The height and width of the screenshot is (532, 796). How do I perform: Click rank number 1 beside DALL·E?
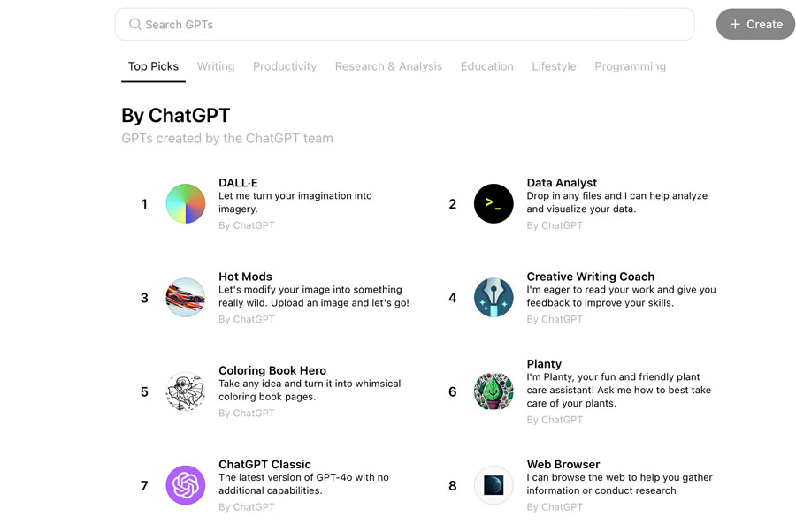[x=144, y=204]
